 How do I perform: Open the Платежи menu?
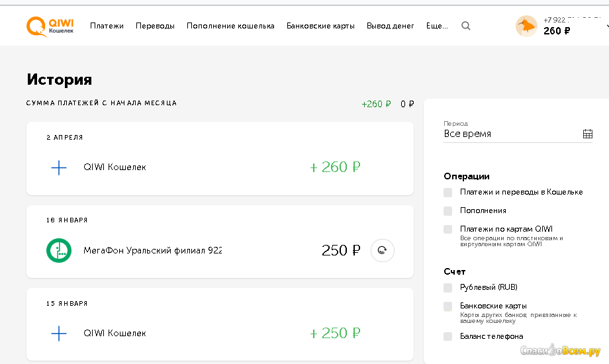tap(107, 26)
